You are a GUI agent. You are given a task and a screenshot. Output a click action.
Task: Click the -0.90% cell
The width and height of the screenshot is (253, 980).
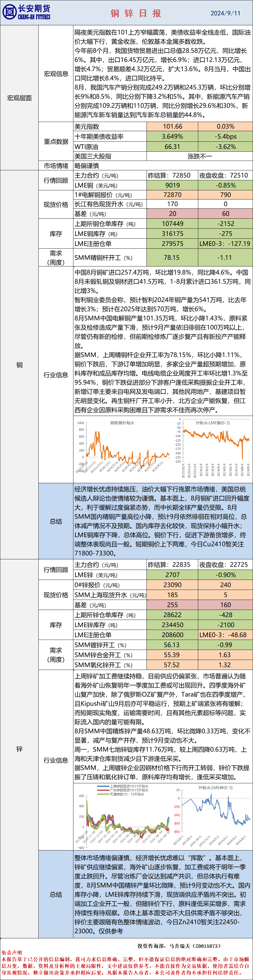(225, 575)
